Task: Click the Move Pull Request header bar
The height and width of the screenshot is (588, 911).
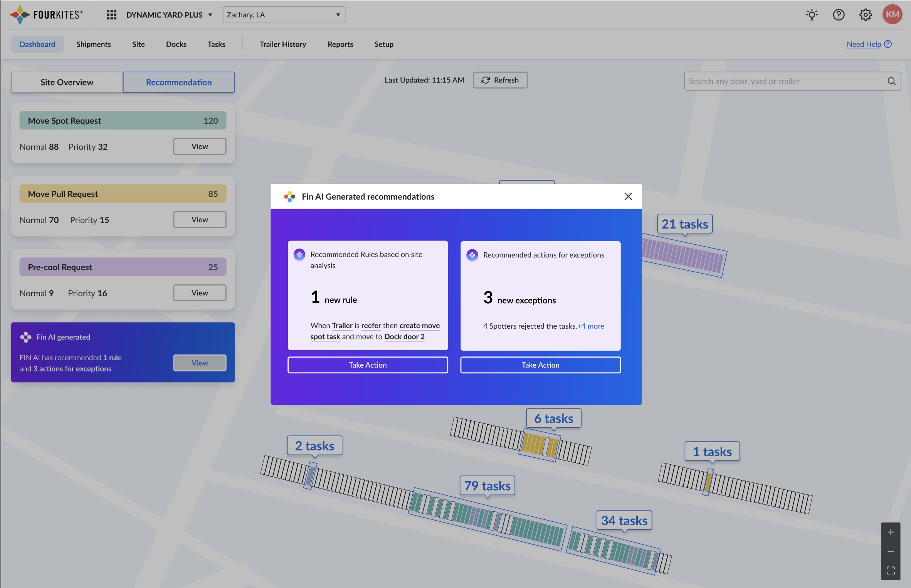Action: coord(123,194)
